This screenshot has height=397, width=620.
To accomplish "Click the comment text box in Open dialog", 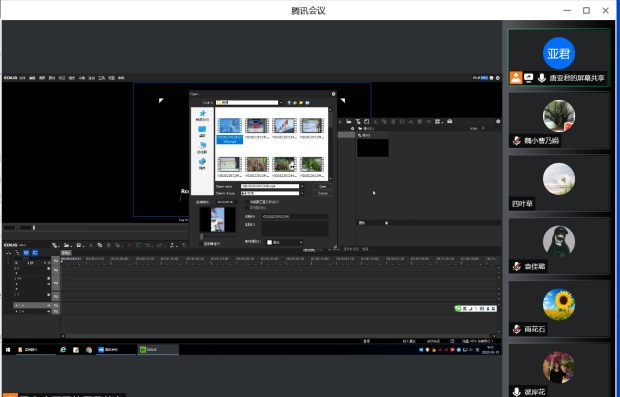I will click(295, 229).
